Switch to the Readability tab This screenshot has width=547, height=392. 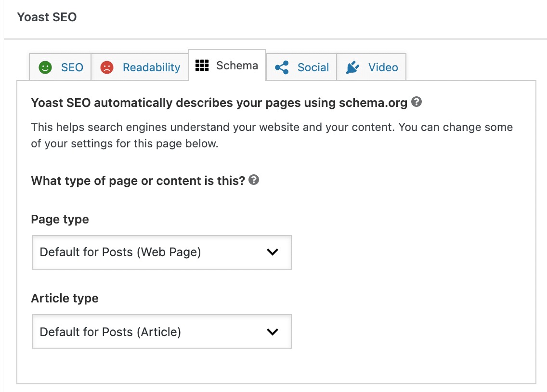point(140,67)
